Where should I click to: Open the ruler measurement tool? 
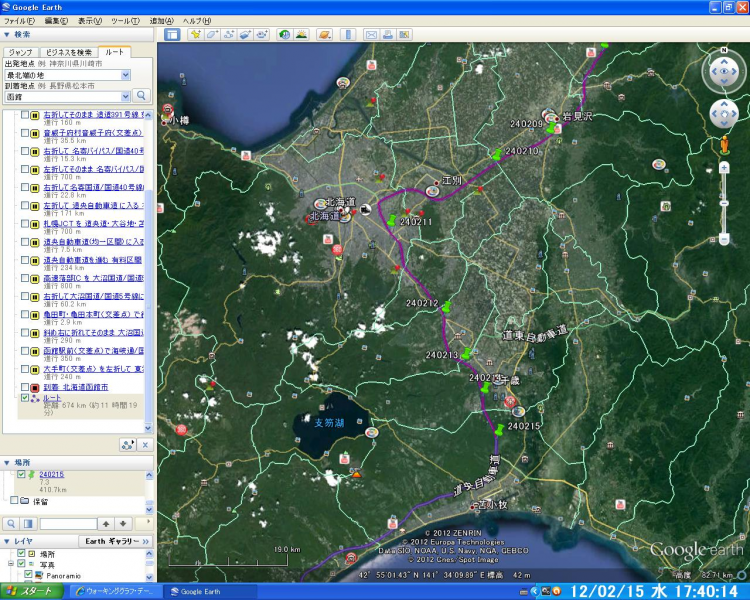[348, 34]
